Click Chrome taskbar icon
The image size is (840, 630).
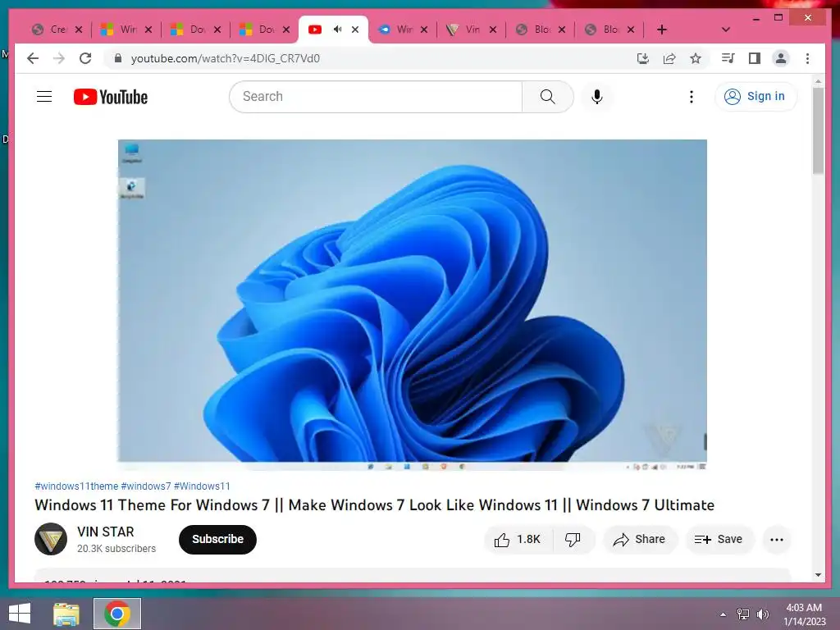pos(117,614)
